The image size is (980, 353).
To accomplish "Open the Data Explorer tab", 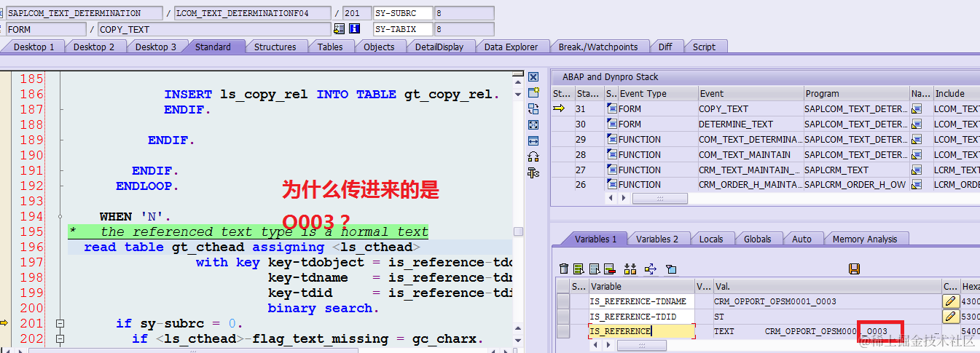I will [x=511, y=47].
